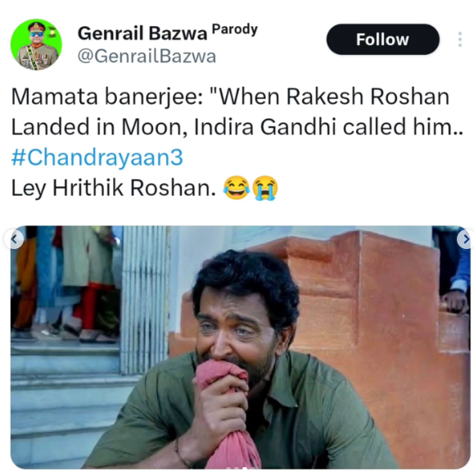This screenshot has height=476, width=474.
Task: Go to the previous image with left chevron
Action: click(x=14, y=239)
